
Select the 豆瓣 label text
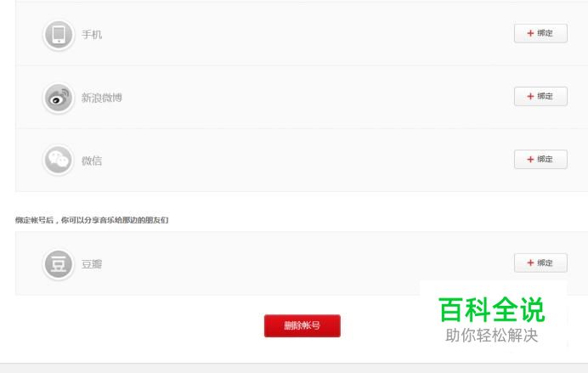[92, 264]
